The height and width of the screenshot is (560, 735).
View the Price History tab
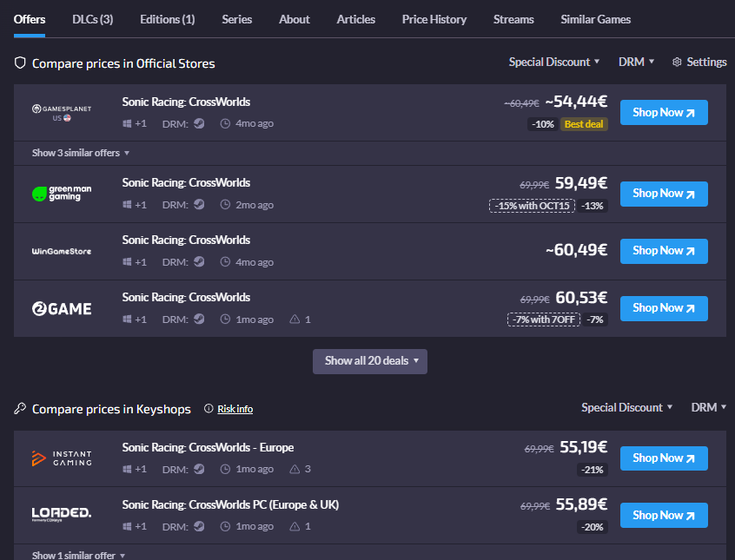tap(434, 19)
